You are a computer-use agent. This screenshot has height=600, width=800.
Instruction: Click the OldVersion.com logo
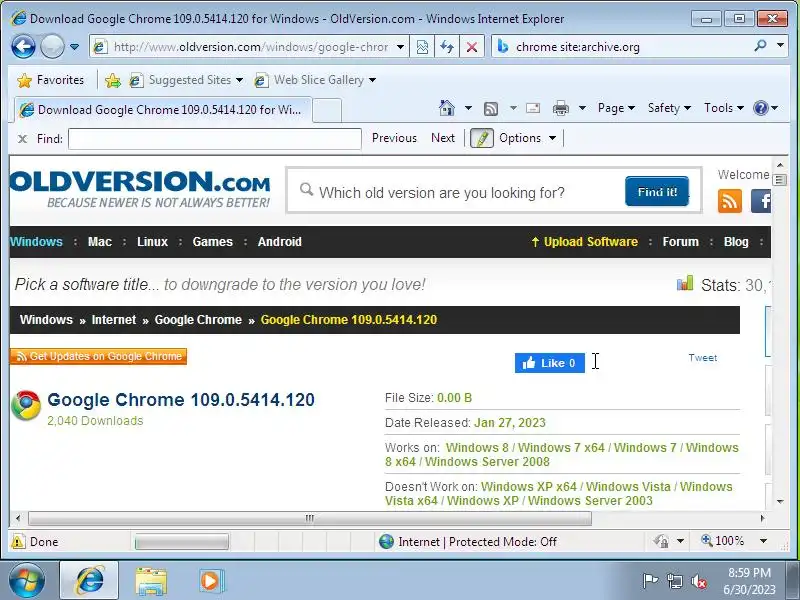tap(140, 189)
